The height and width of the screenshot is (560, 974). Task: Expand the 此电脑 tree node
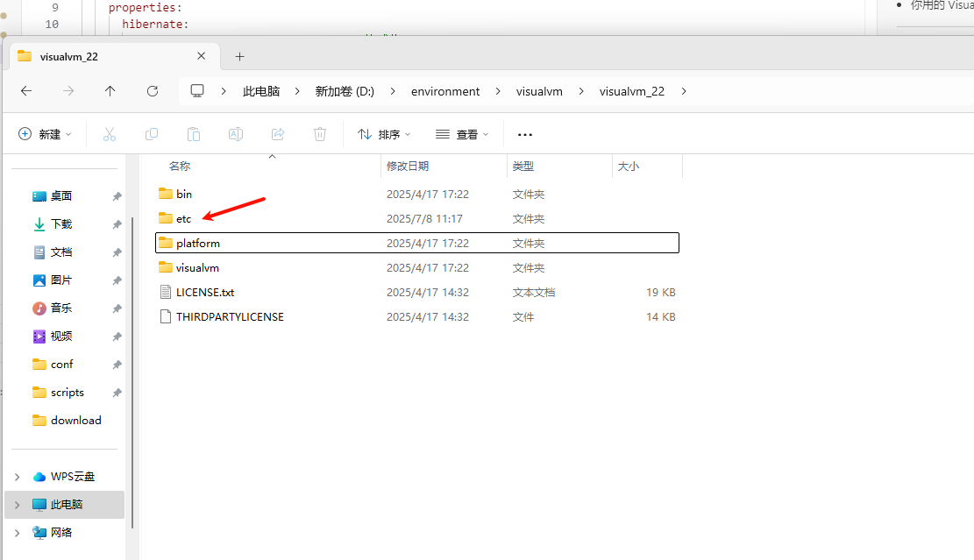coord(18,505)
